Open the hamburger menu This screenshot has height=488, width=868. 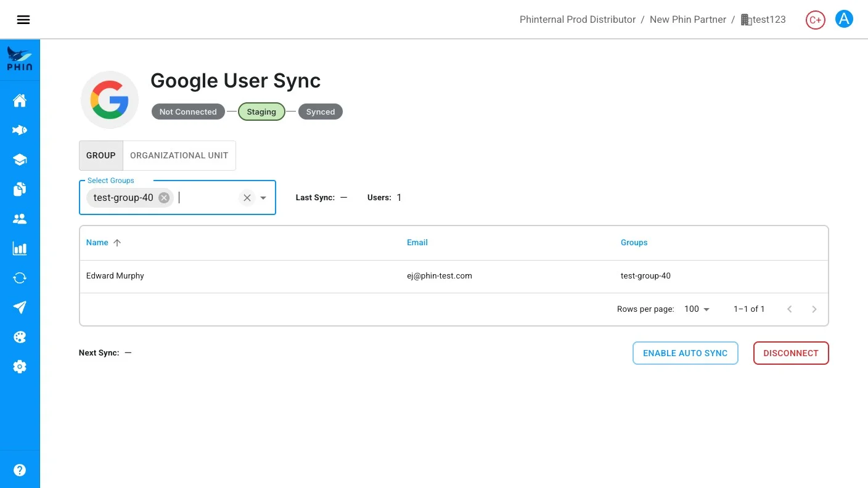click(x=23, y=20)
